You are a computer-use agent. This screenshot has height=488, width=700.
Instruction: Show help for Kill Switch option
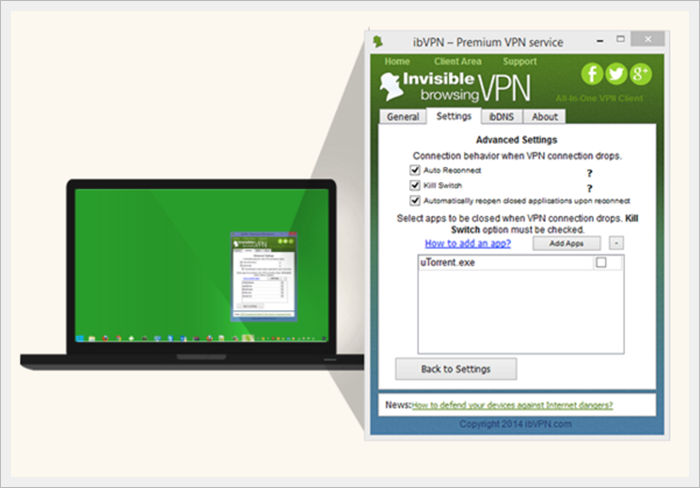point(589,188)
